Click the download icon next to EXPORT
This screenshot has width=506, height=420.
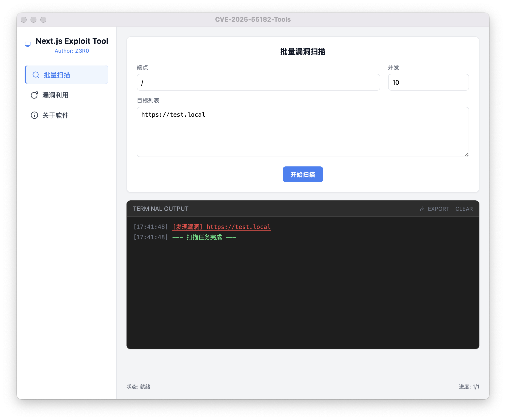pyautogui.click(x=423, y=209)
